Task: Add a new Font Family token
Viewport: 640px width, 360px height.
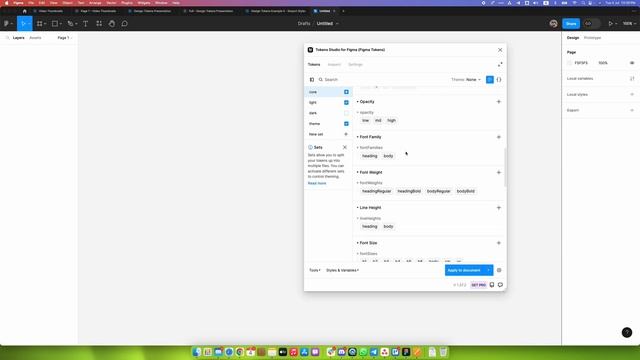Action: [498, 137]
